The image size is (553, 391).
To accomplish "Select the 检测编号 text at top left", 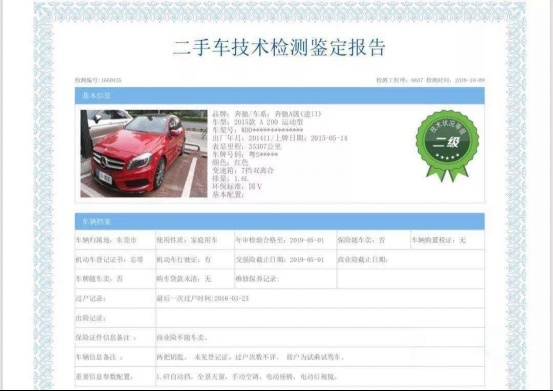I will point(98,80).
